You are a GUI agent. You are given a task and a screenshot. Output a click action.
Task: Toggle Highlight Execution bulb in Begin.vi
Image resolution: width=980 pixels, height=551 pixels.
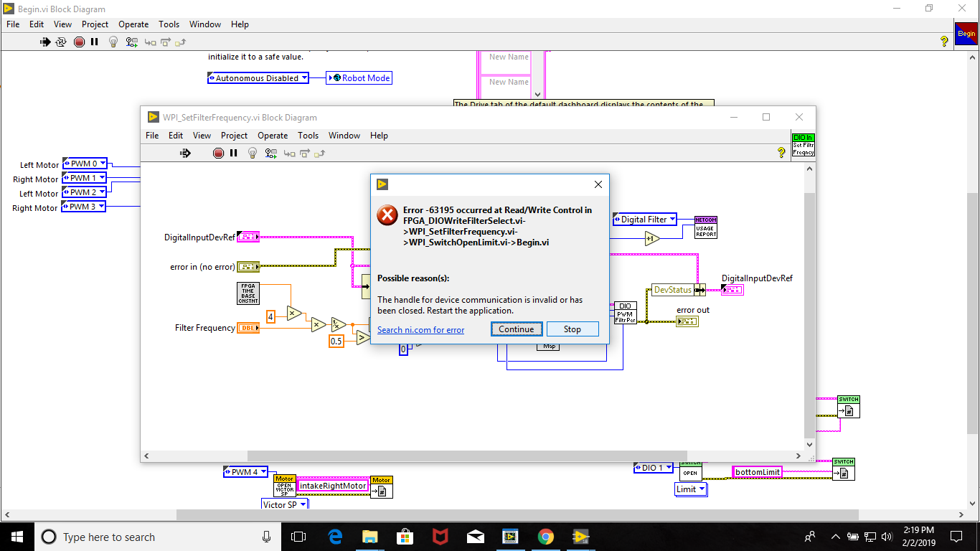pos(113,42)
